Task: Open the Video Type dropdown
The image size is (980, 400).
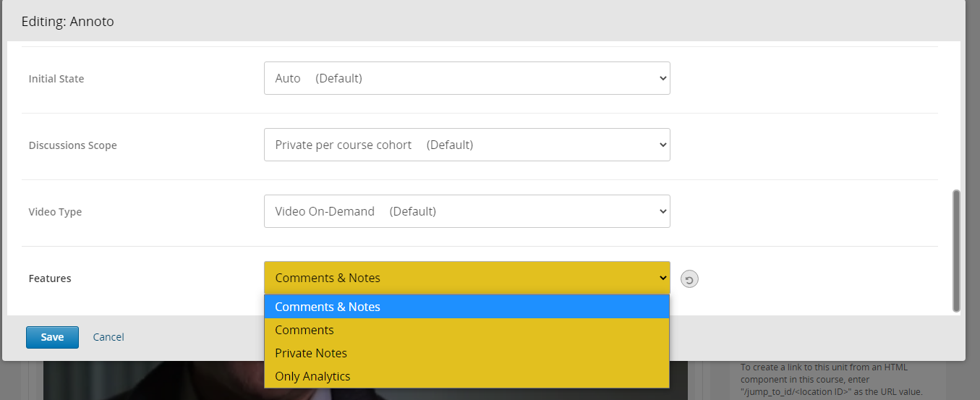Action: pos(467,211)
